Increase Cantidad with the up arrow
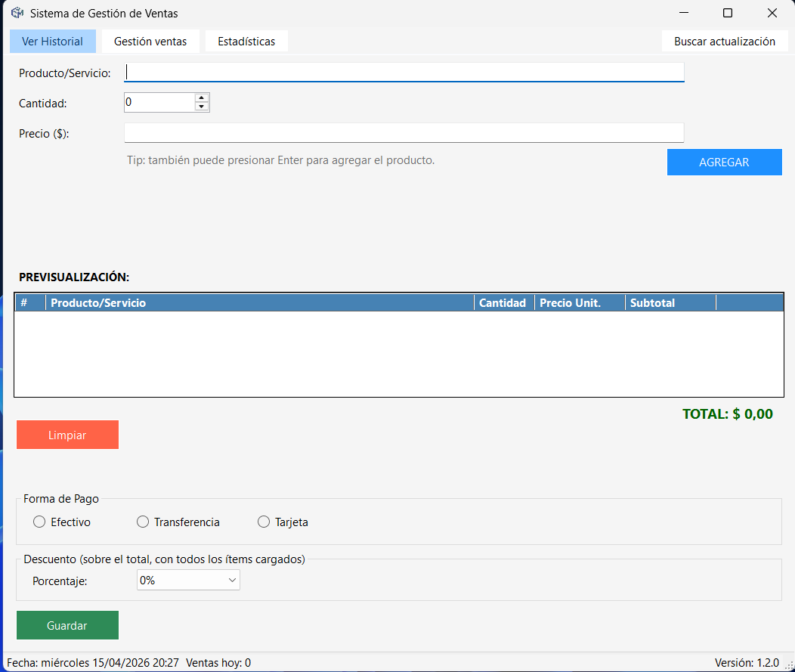795x672 pixels. [x=202, y=98]
